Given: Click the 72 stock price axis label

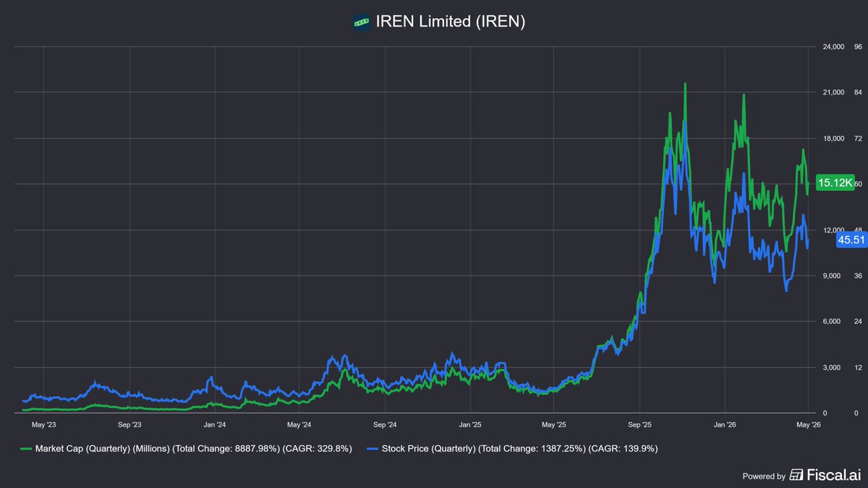Looking at the screenshot, I should (858, 138).
